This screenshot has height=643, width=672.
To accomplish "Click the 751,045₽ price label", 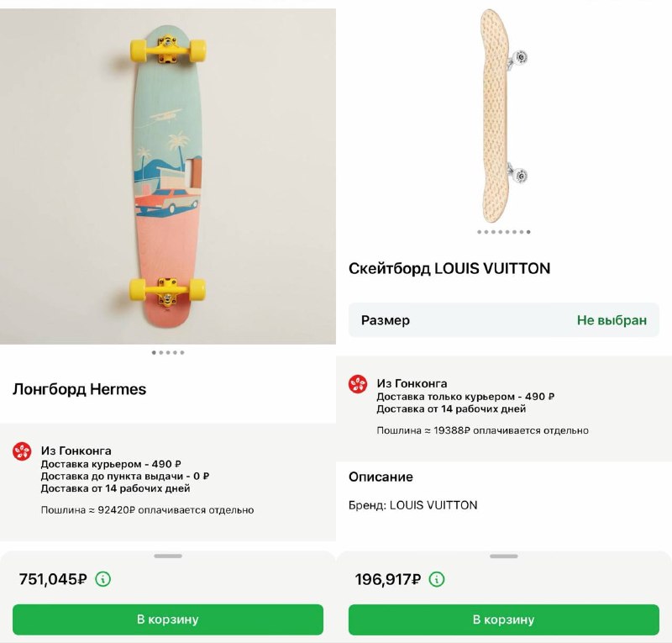I will 53,579.
